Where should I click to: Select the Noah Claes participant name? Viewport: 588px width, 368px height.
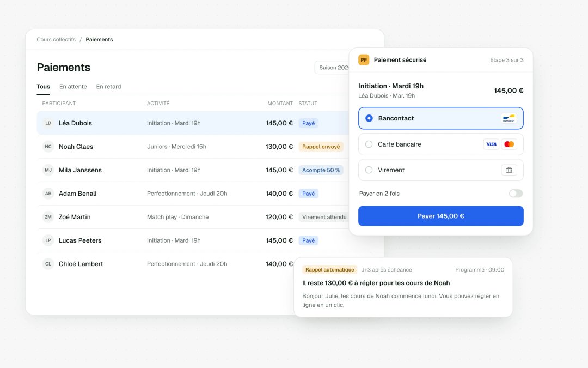click(x=76, y=147)
